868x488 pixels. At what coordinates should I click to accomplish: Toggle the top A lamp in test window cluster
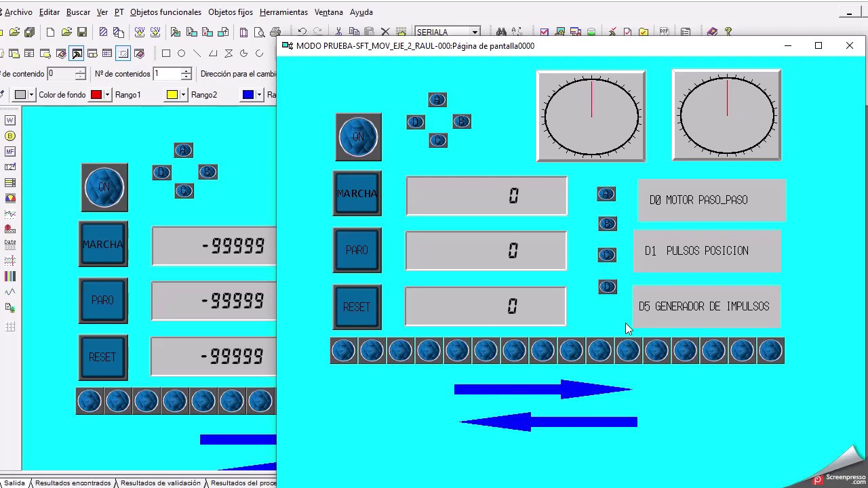pos(437,100)
